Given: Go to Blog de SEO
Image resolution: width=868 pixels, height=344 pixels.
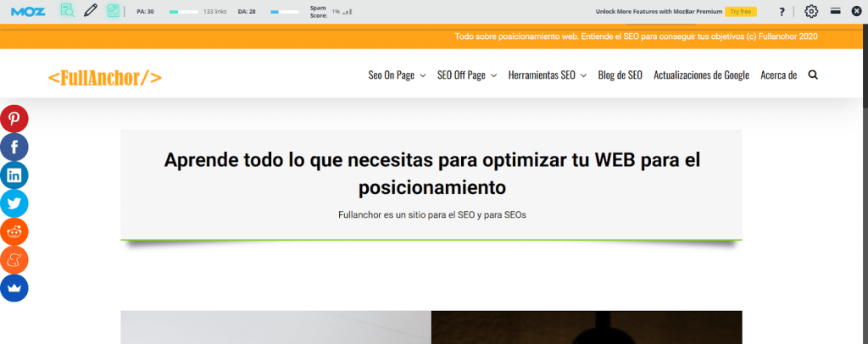Looking at the screenshot, I should [x=620, y=75].
